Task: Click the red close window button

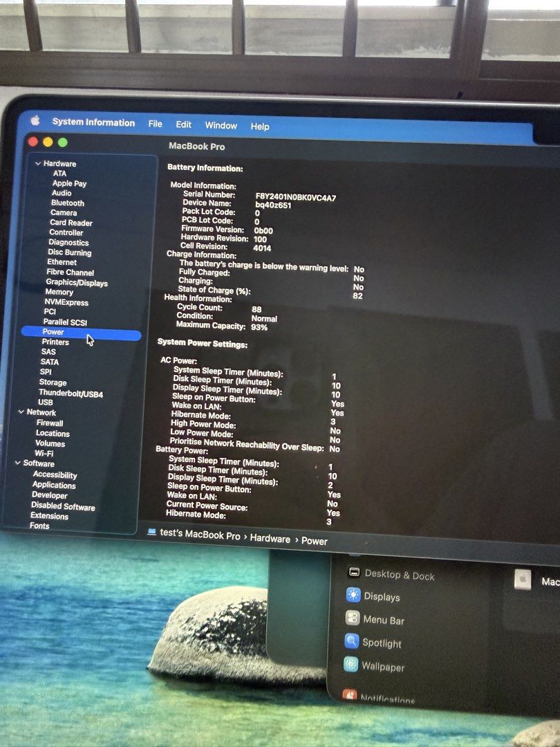Action: [33, 142]
